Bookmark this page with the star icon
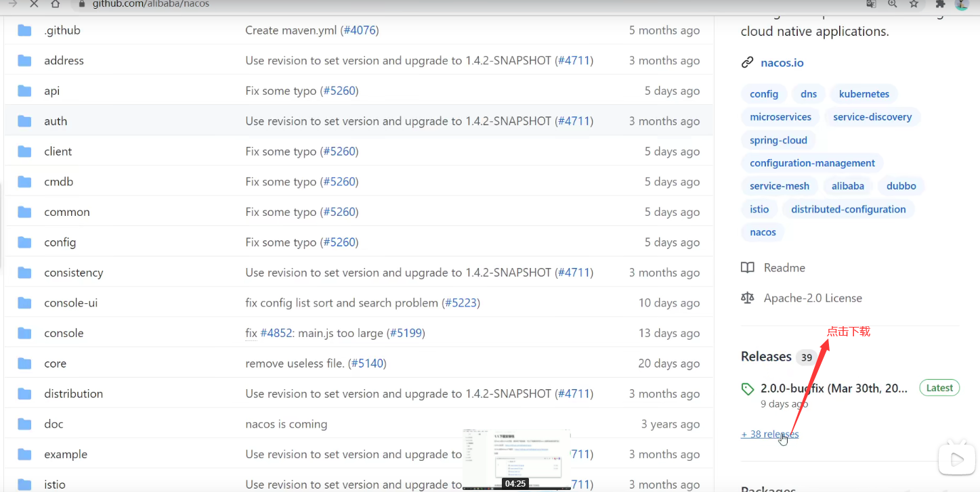This screenshot has height=492, width=980. pos(914,4)
